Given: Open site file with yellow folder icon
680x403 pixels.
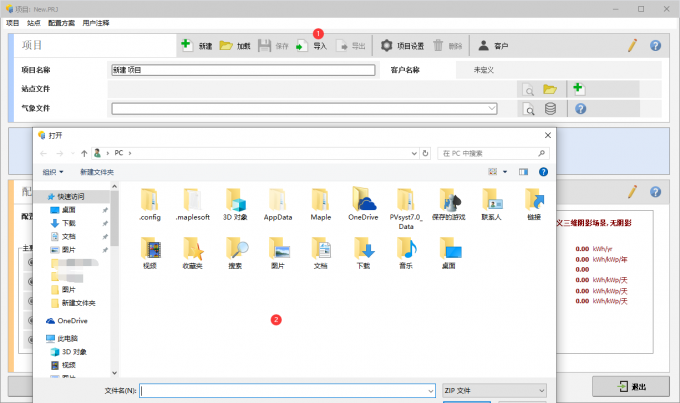Looking at the screenshot, I should (549, 89).
